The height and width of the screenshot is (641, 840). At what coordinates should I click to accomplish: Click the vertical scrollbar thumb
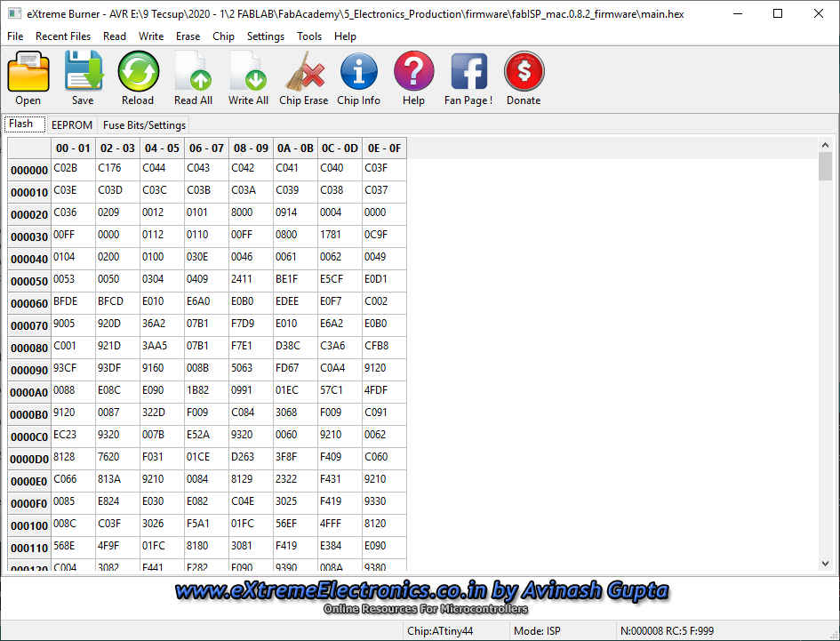[x=825, y=166]
